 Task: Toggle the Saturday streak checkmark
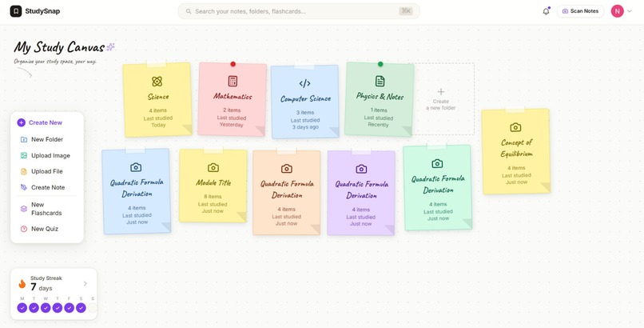[81, 308]
